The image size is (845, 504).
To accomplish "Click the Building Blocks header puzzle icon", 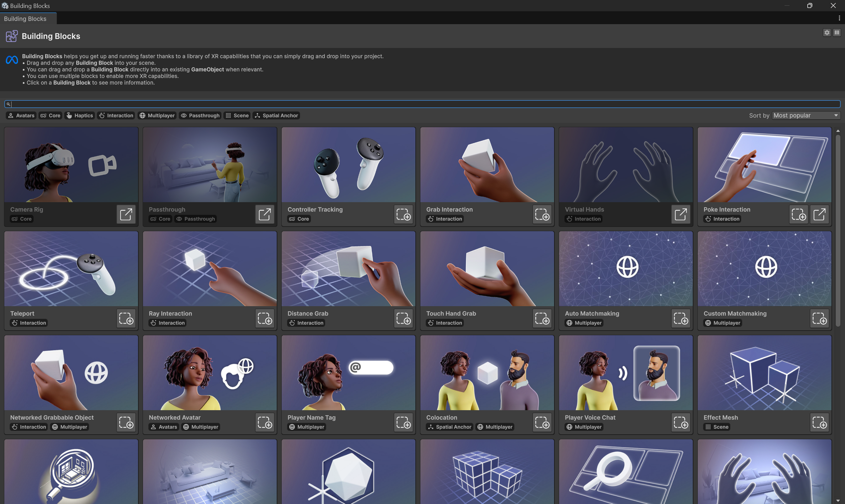I will [11, 36].
